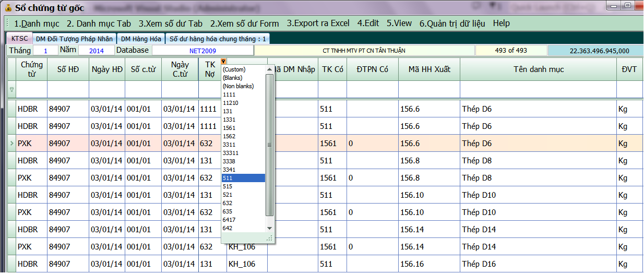
Task: Choose 11210 in the filter list
Action: [x=244, y=103]
